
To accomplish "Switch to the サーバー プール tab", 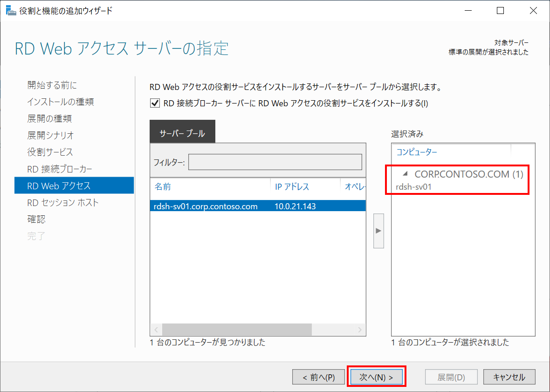I will pos(182,131).
